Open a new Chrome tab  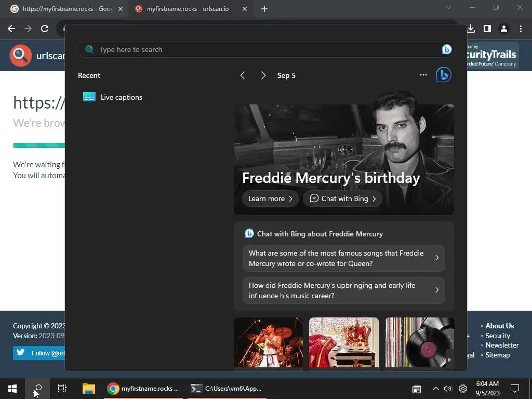(264, 9)
